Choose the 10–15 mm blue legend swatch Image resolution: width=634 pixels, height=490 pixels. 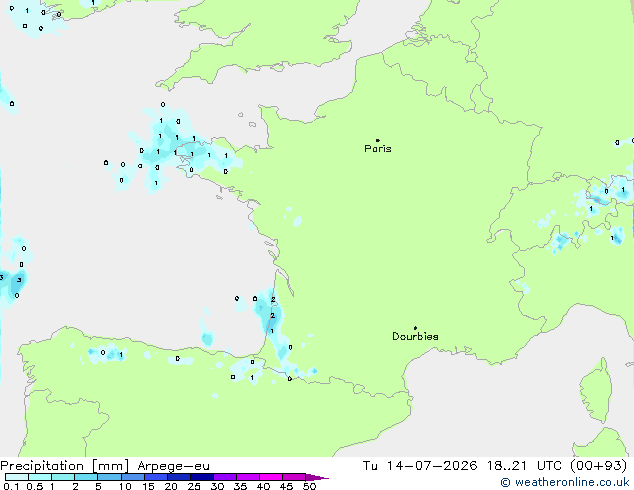(x=133, y=477)
